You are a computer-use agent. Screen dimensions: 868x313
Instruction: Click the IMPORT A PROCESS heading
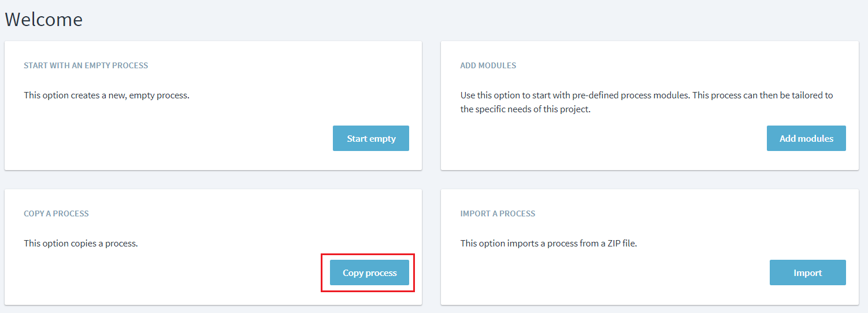click(498, 213)
